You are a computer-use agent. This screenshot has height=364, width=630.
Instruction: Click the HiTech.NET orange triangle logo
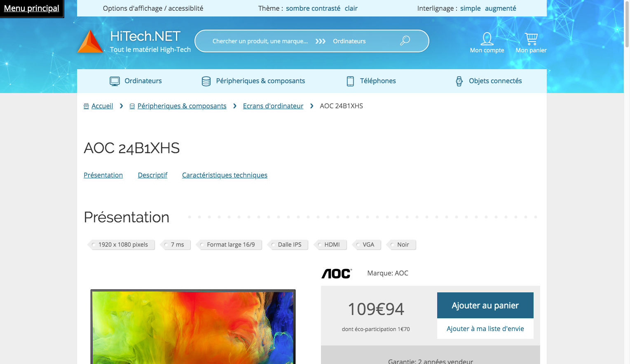[90, 42]
